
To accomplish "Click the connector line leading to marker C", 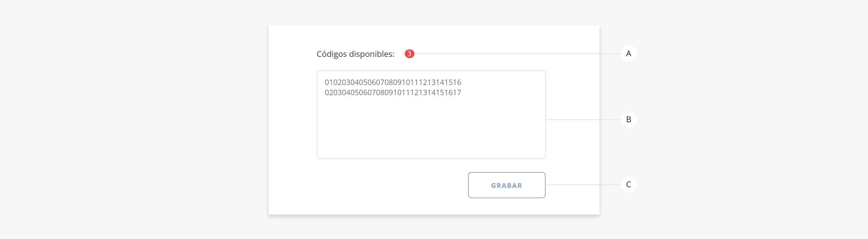I will (x=583, y=184).
